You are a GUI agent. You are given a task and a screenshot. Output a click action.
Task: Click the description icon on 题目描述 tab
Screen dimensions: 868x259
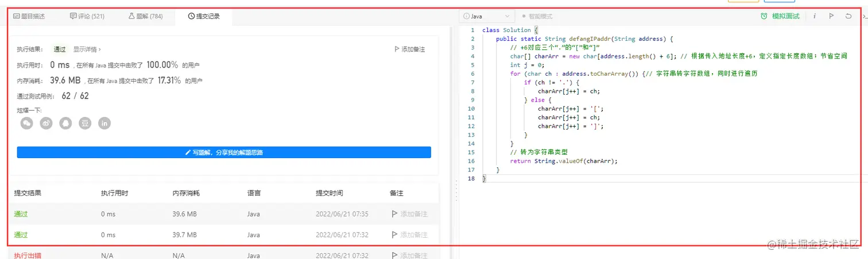(x=16, y=17)
